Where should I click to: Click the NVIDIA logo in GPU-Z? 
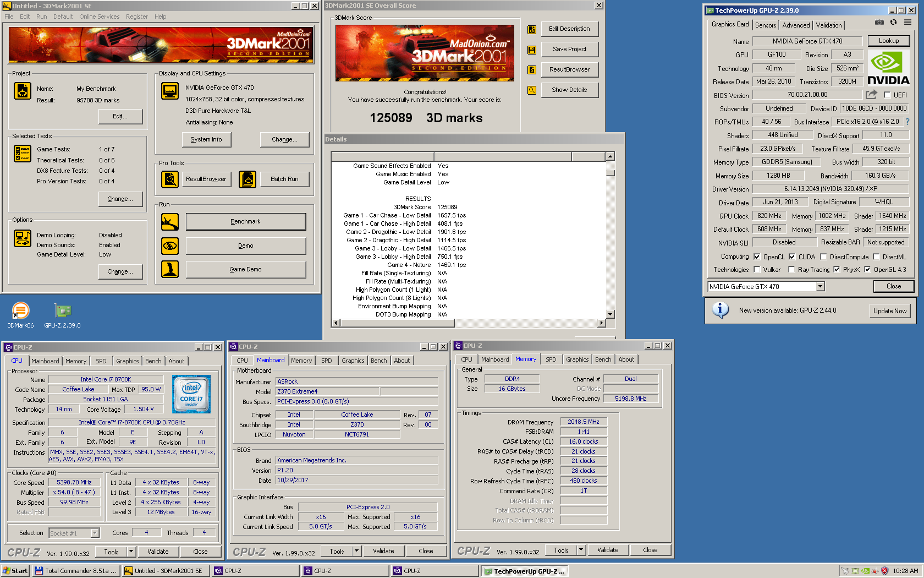(888, 68)
